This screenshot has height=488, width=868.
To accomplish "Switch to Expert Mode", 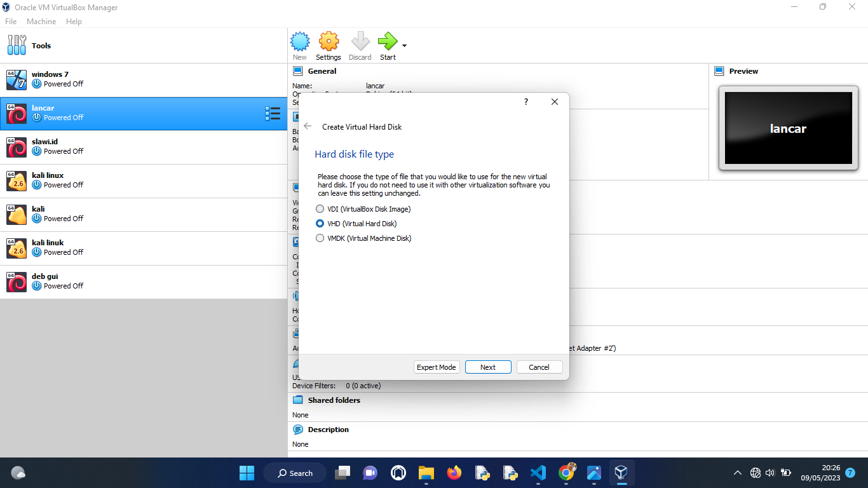I will 437,367.
